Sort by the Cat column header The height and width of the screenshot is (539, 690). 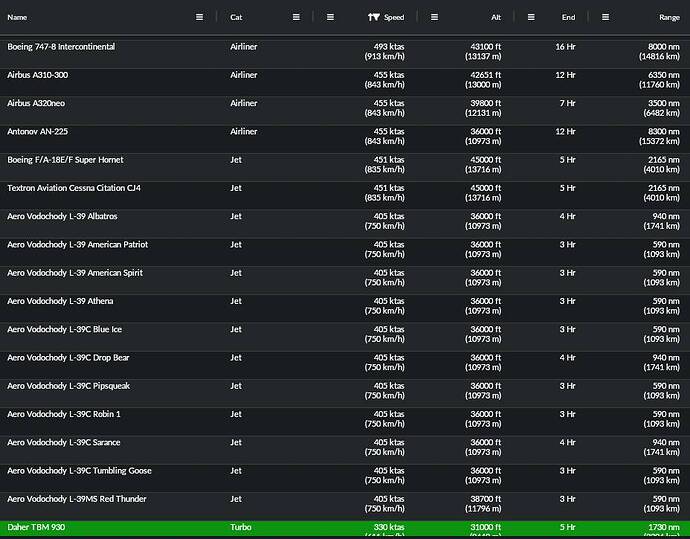click(x=236, y=17)
